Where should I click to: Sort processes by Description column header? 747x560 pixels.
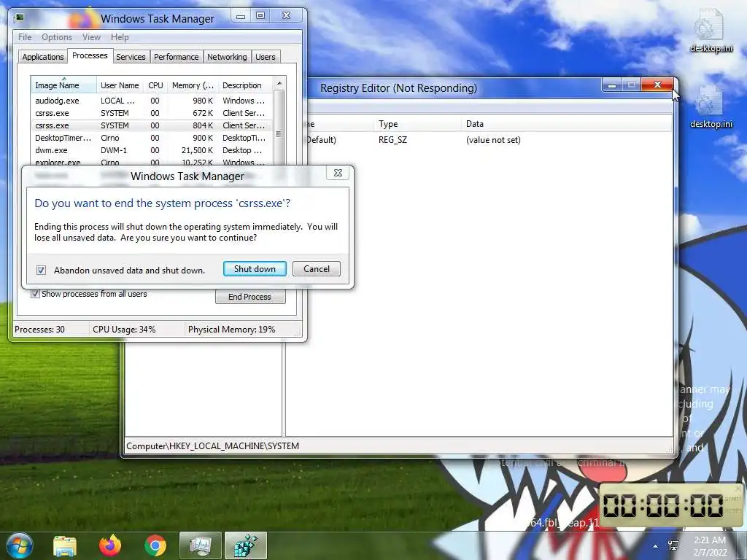click(245, 85)
